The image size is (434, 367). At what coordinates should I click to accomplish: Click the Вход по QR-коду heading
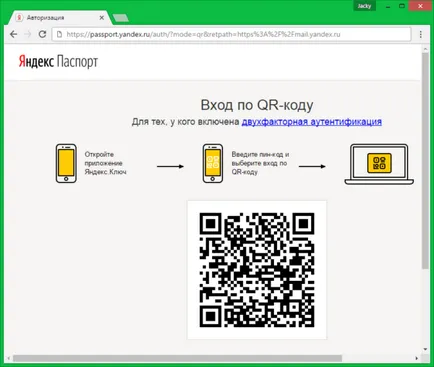tap(257, 105)
